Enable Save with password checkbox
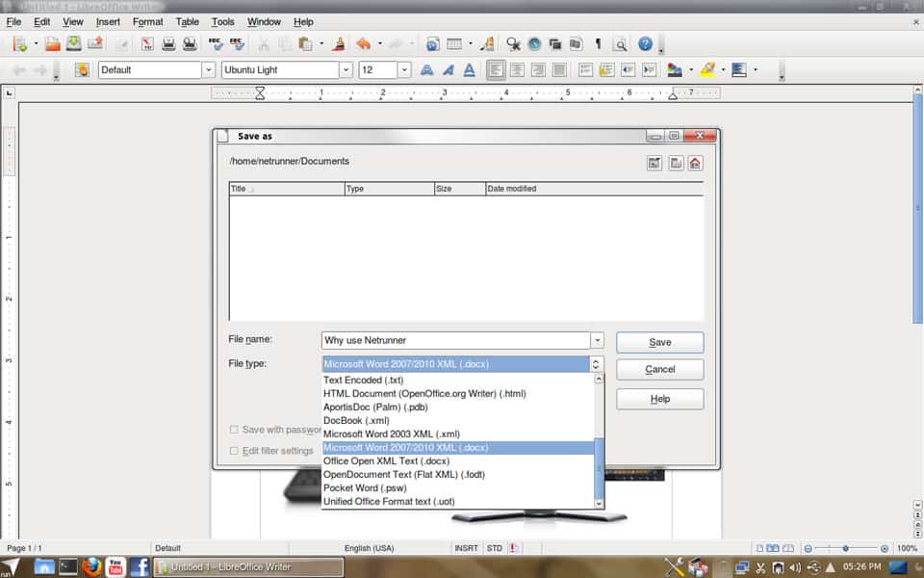This screenshot has width=924, height=578. 235,430
